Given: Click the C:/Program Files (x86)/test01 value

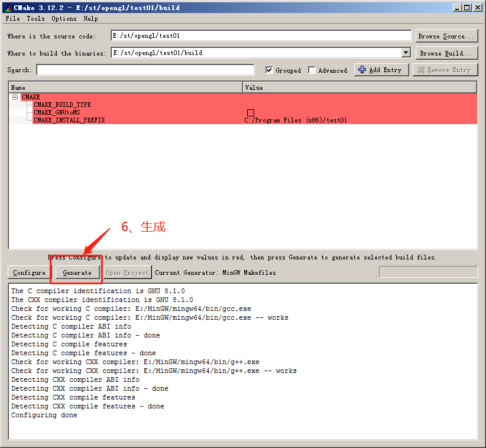Looking at the screenshot, I should (x=296, y=120).
